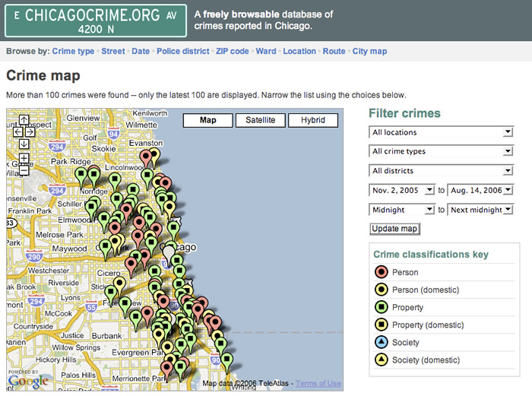Browse by ZIP code

click(233, 51)
